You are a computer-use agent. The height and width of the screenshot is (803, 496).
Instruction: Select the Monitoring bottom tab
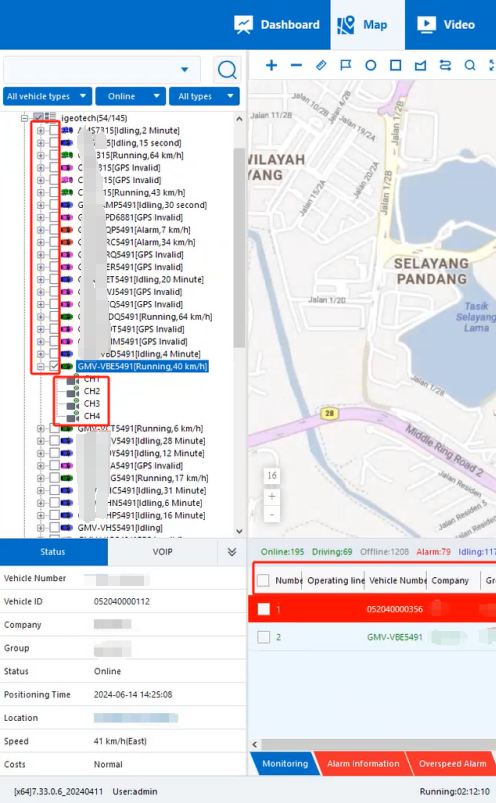coord(285,764)
